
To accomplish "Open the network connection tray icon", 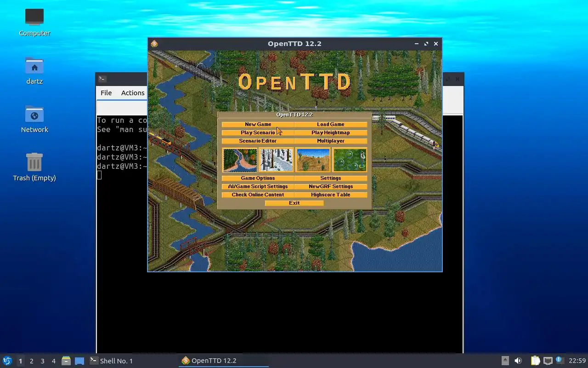I will [548, 361].
